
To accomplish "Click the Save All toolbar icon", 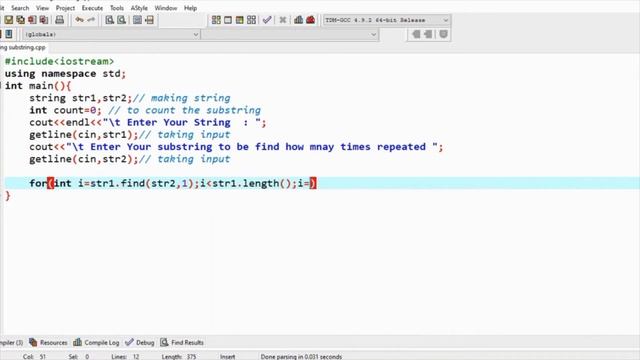I will tap(20, 20).
